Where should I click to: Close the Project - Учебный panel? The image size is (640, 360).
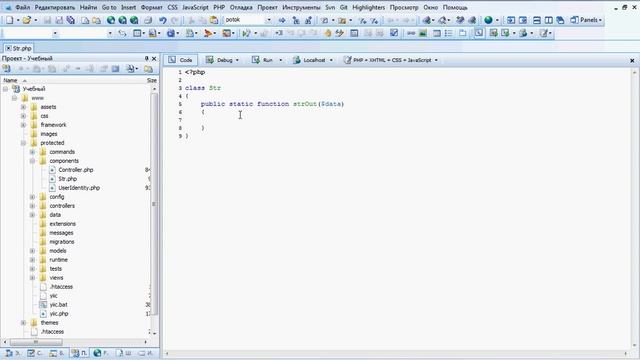pos(154,58)
